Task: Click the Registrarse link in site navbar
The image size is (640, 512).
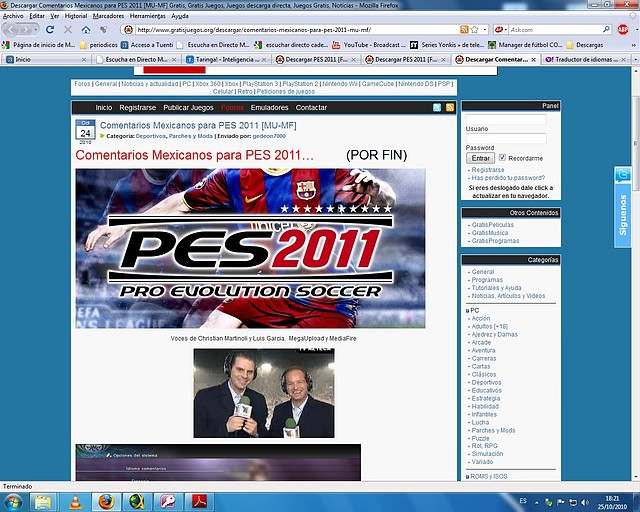Action: (138, 107)
